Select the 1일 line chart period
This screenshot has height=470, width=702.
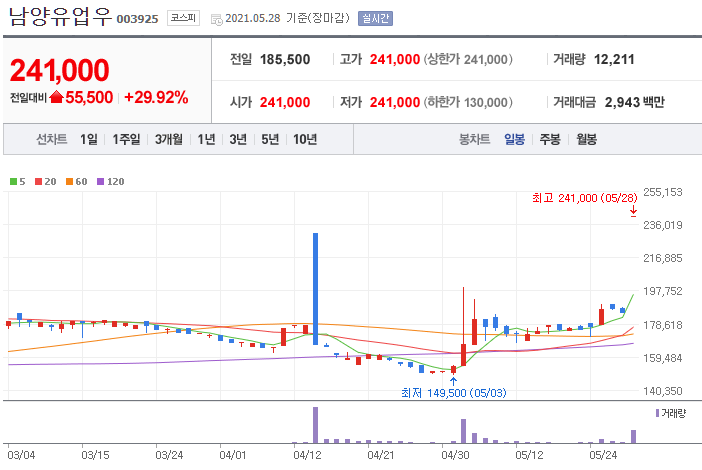[89, 139]
